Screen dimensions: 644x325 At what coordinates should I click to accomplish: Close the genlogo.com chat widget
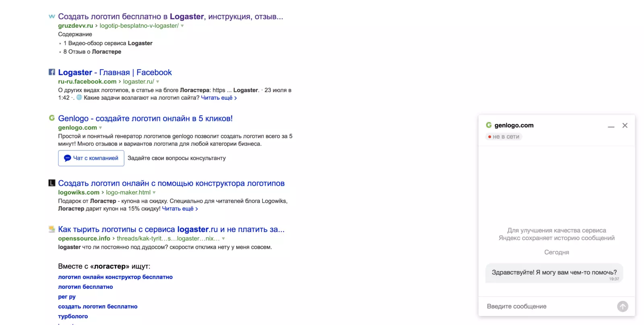[625, 125]
